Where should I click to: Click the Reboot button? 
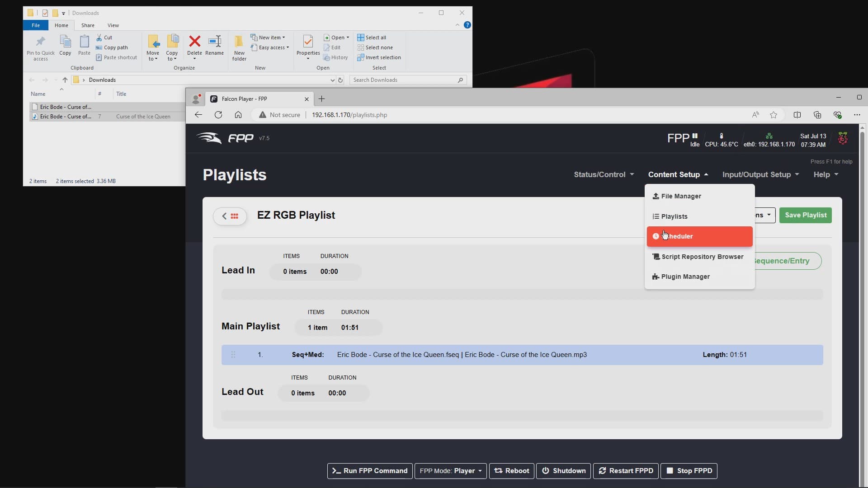coord(511,471)
